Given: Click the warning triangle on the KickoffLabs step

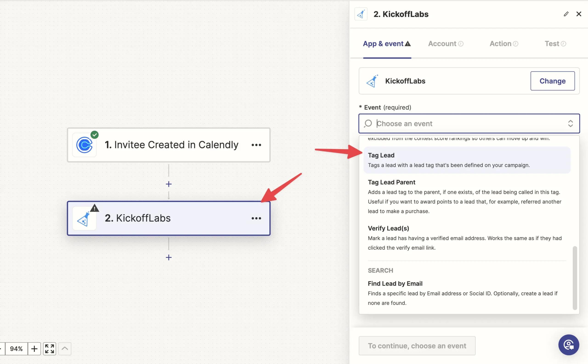Looking at the screenshot, I should point(95,208).
